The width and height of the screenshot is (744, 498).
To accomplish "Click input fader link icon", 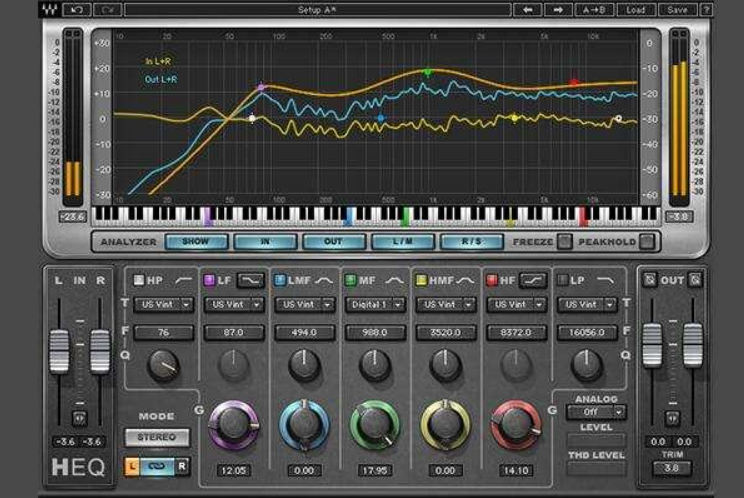I will 79,418.
